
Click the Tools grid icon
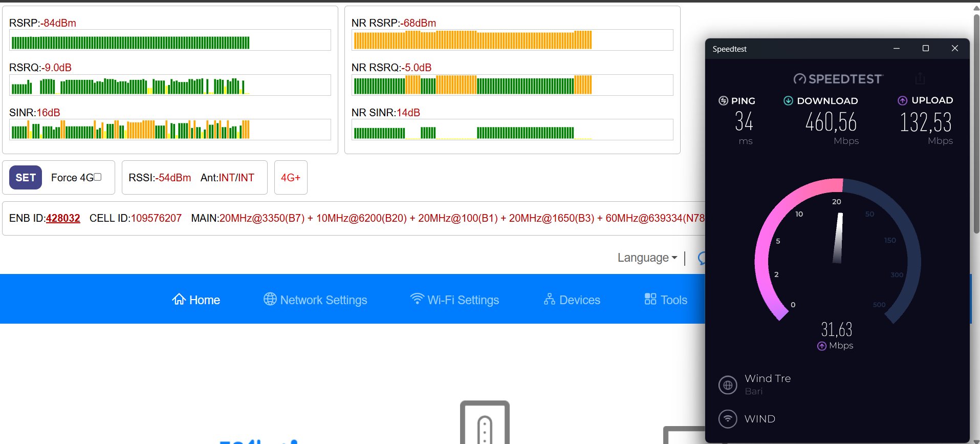click(x=650, y=299)
